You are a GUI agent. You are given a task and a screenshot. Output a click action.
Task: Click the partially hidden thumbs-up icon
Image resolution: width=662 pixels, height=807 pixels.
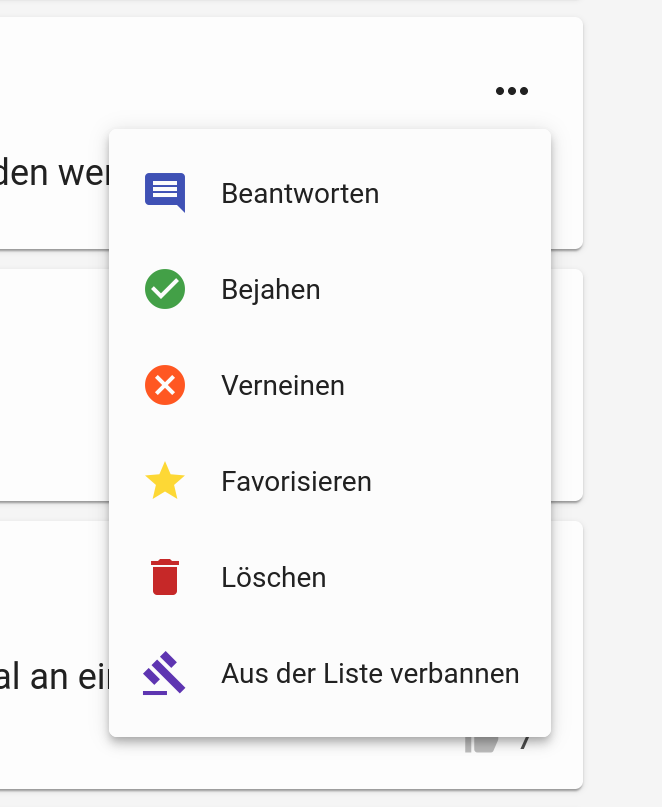pyautogui.click(x=483, y=744)
